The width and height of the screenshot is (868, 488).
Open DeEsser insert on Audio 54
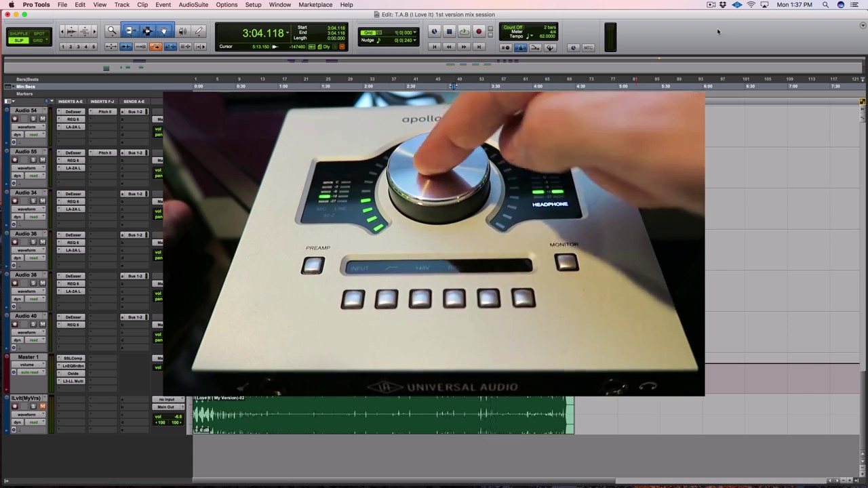click(71, 112)
